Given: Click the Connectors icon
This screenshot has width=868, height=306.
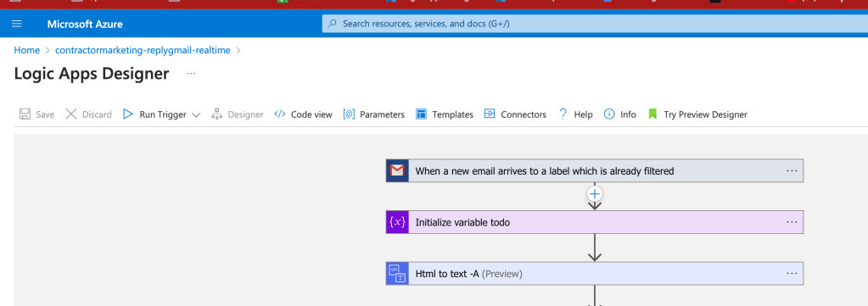Looking at the screenshot, I should click(x=490, y=114).
